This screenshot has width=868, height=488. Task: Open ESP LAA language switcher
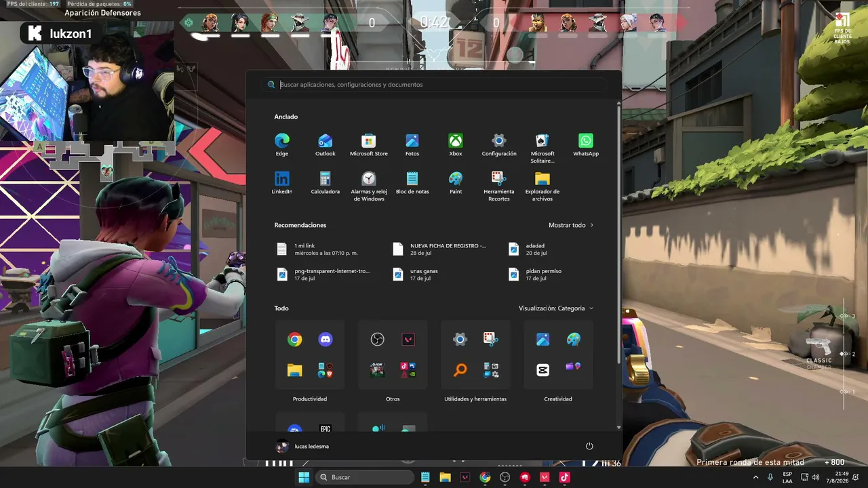(x=787, y=477)
